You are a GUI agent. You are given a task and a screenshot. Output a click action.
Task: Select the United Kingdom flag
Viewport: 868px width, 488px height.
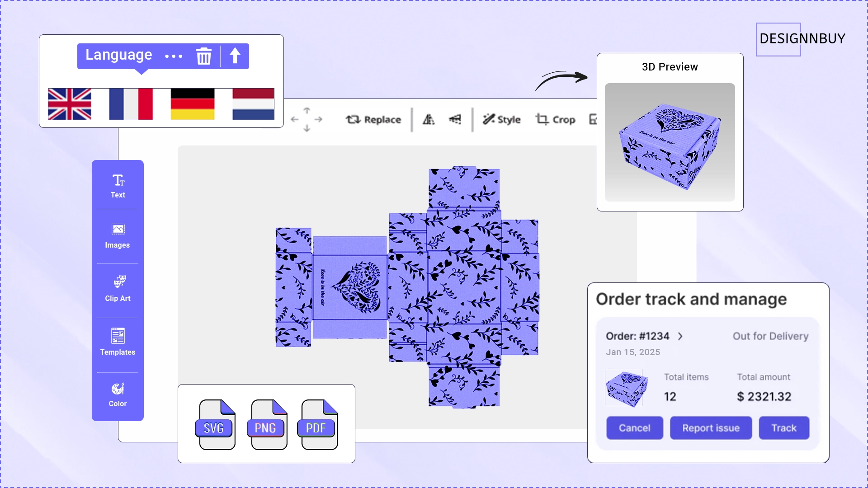click(x=70, y=104)
